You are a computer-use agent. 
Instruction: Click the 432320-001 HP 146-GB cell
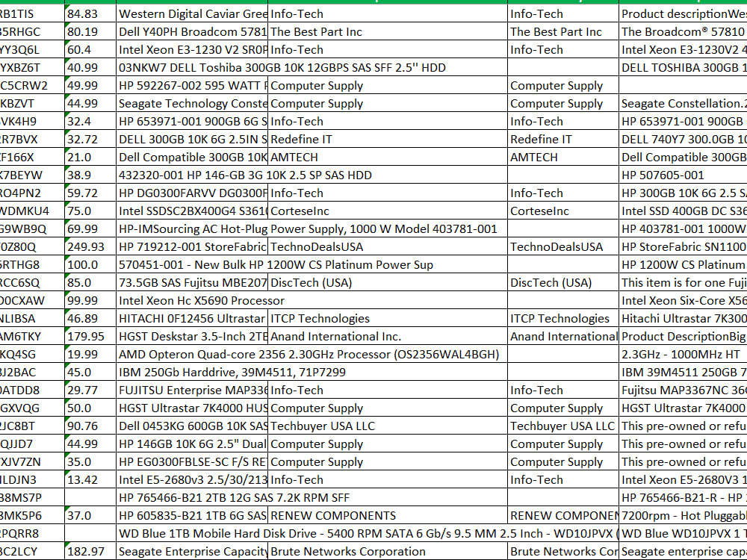tap(192, 175)
